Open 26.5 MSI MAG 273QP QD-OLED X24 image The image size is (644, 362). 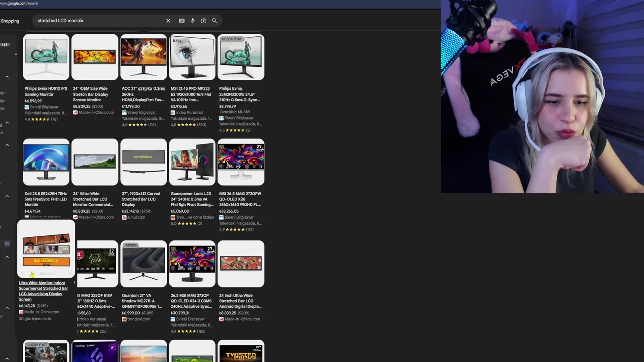point(192,263)
